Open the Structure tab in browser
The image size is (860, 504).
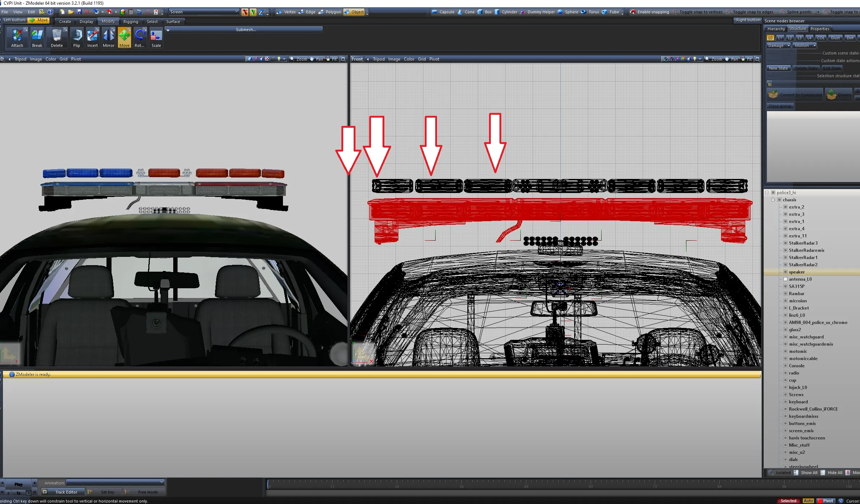point(797,29)
